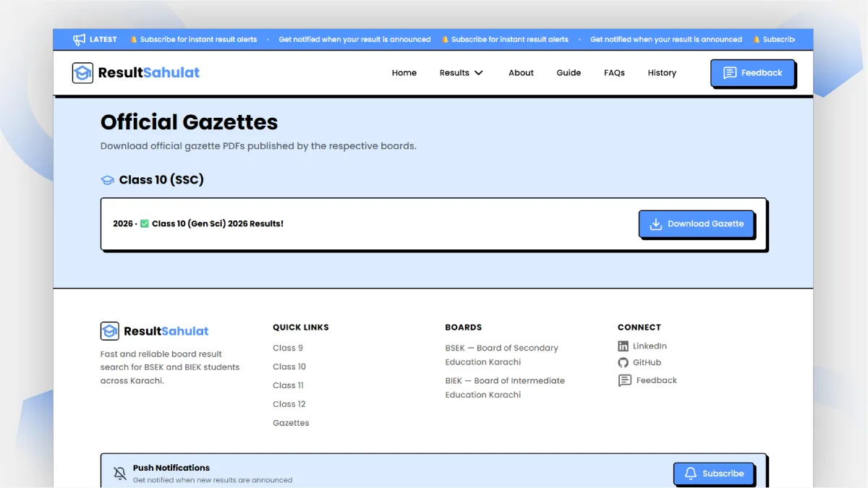Download Gazette for Class 10 Gen Sci 2026
This screenshot has width=868, height=488.
tap(697, 224)
